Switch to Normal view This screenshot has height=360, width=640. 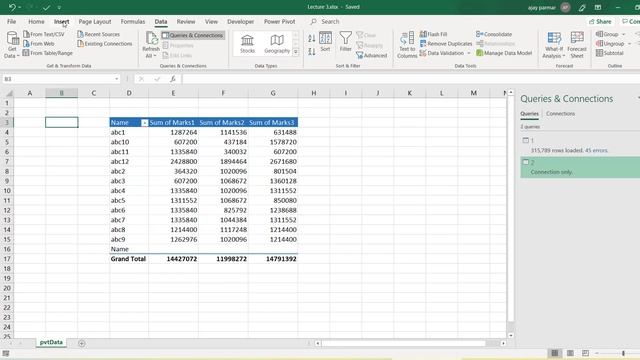(555, 353)
